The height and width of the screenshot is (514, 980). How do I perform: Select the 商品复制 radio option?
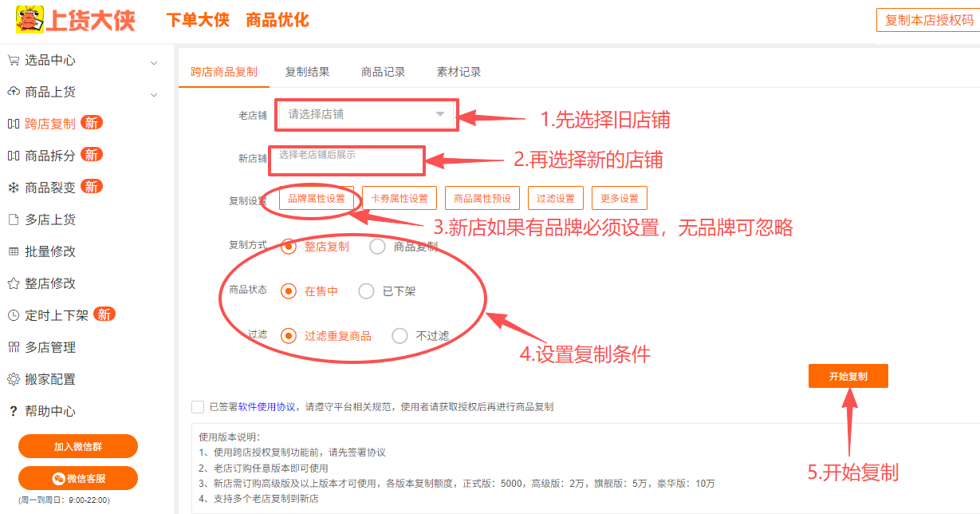(x=378, y=247)
